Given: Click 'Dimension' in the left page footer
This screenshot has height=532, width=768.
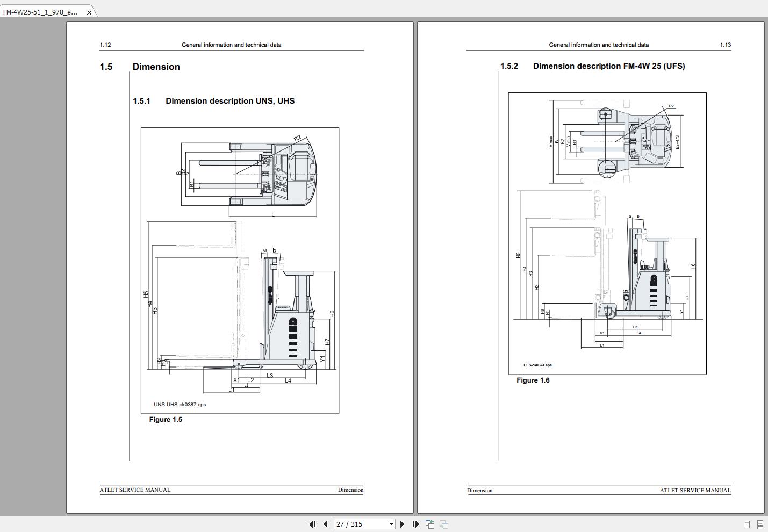Looking at the screenshot, I should (350, 490).
